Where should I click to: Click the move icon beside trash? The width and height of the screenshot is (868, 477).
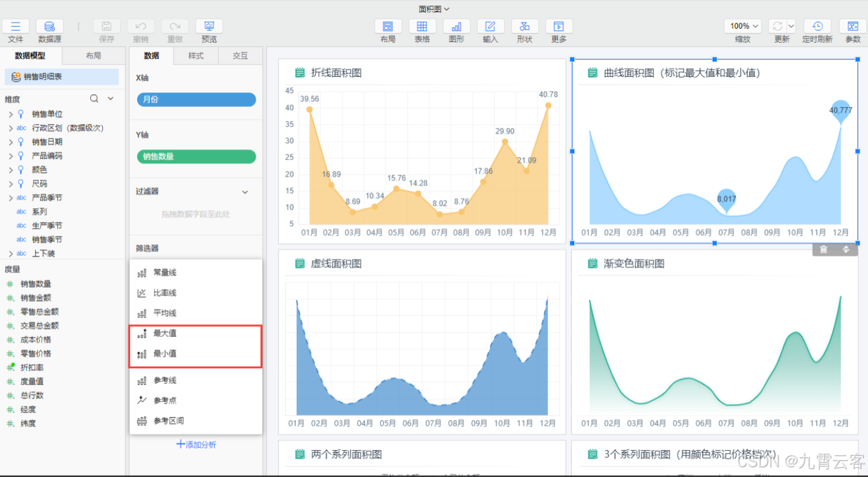pyautogui.click(x=846, y=249)
